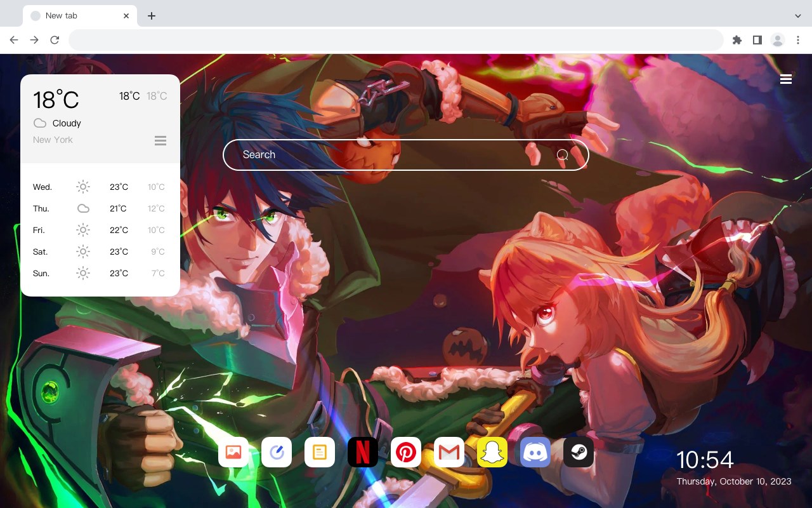Open the weather widget menu icon
Viewport: 812px width, 508px height.
pos(160,140)
